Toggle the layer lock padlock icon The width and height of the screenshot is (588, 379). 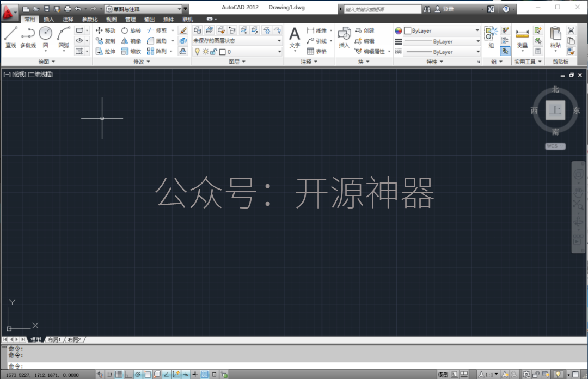click(x=214, y=52)
